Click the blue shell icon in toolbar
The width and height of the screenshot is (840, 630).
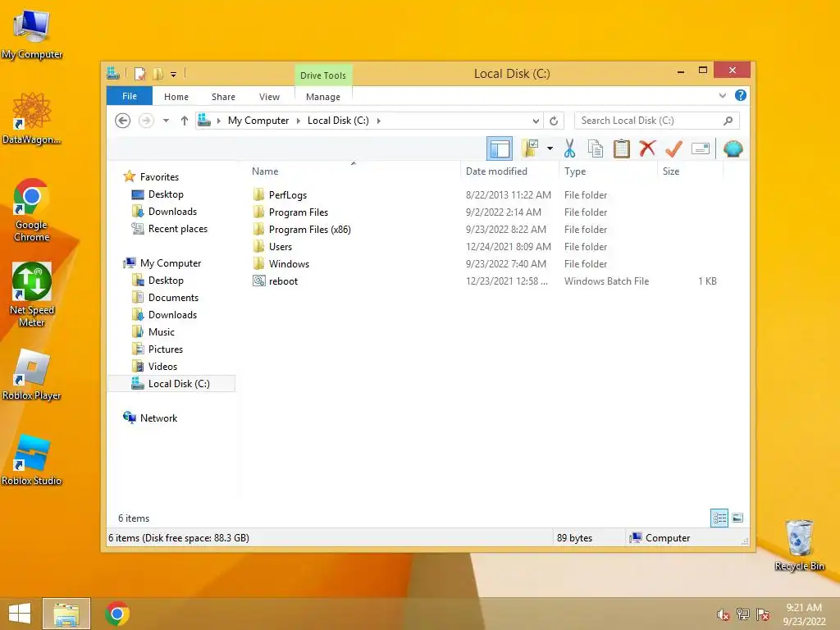pos(733,148)
